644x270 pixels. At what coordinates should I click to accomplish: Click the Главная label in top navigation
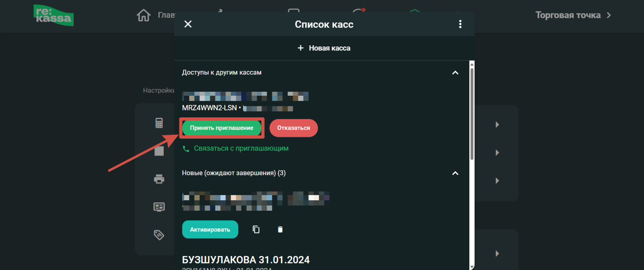pos(167,15)
